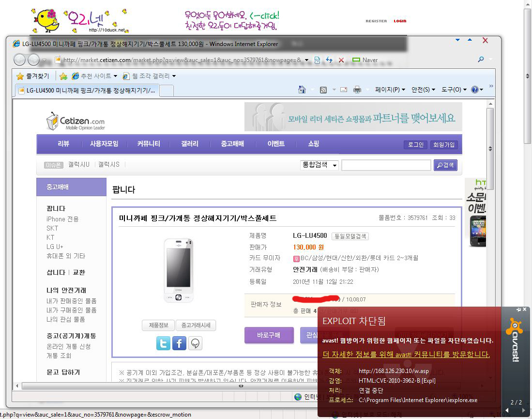This screenshot has width=532, height=419.
Task: Open the 안전(S) menu
Action: coord(423,90)
